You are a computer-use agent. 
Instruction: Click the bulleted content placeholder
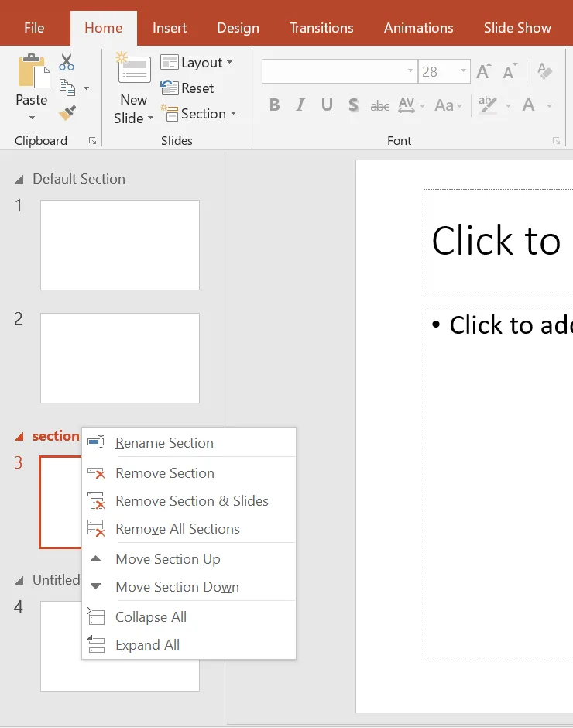point(498,482)
